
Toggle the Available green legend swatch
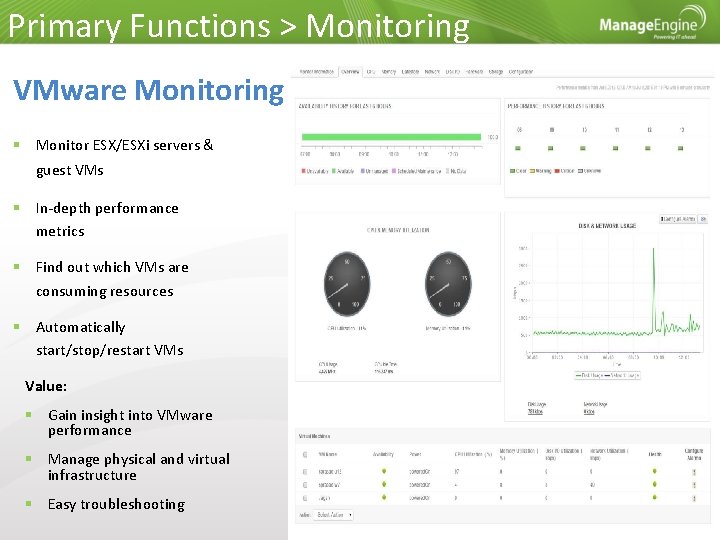click(x=334, y=171)
